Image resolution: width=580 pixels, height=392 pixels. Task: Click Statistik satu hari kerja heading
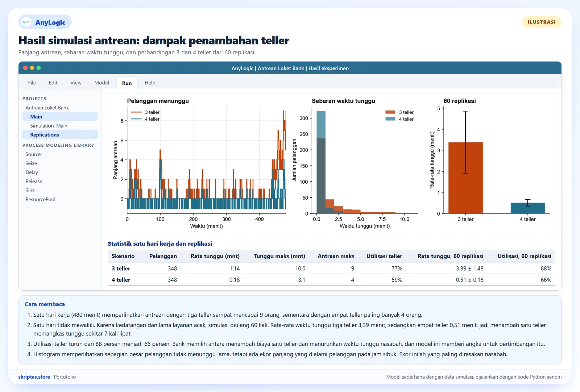[x=160, y=244]
